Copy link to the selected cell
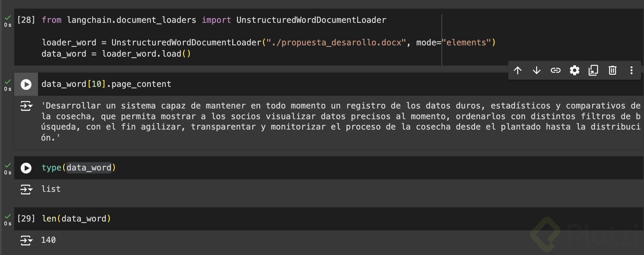The width and height of the screenshot is (644, 255). pos(556,71)
